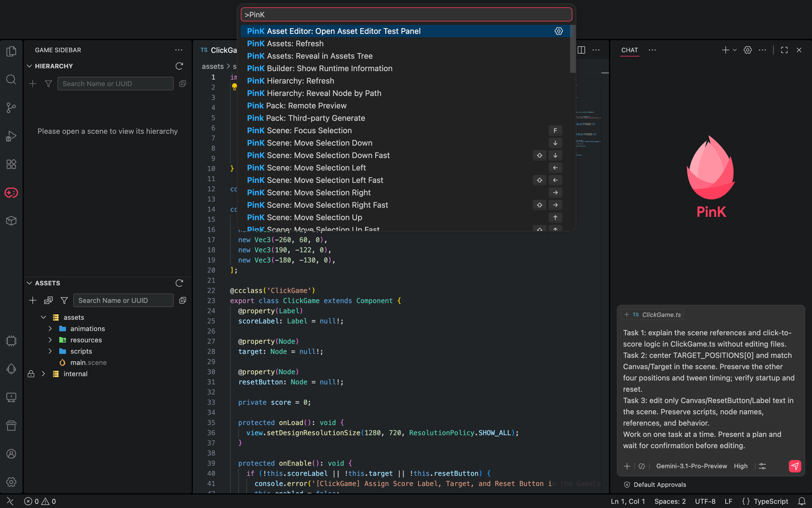Image resolution: width=812 pixels, height=508 pixels.
Task: Click the filter icon in the Hierarchy toolbar
Action: coord(48,84)
